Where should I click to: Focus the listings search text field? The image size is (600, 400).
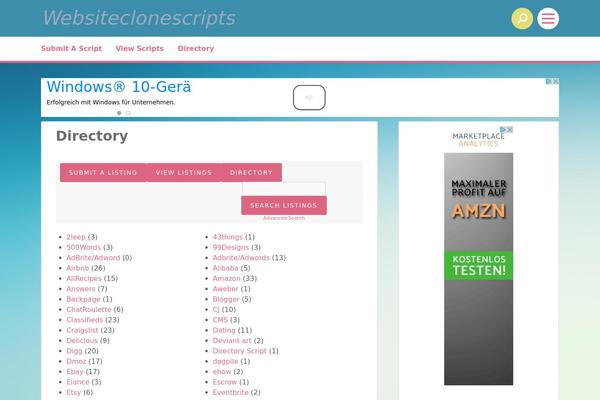point(284,189)
